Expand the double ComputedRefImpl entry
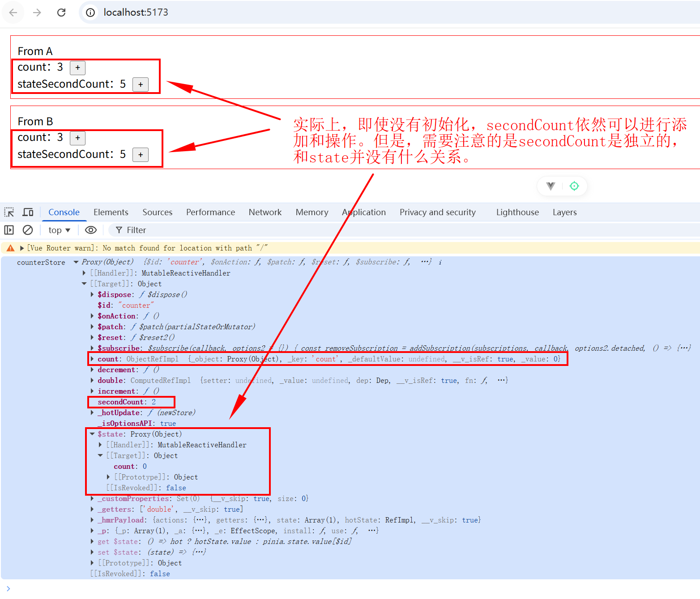The height and width of the screenshot is (599, 700). click(x=92, y=380)
